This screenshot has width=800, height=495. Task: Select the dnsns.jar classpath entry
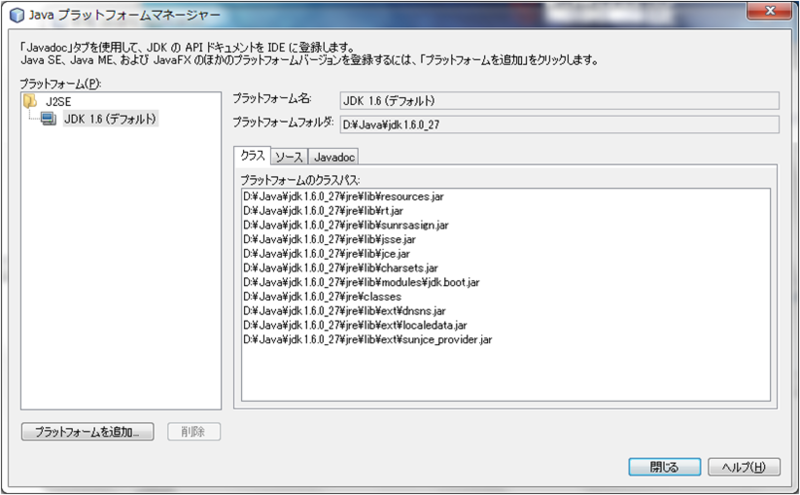coord(344,311)
